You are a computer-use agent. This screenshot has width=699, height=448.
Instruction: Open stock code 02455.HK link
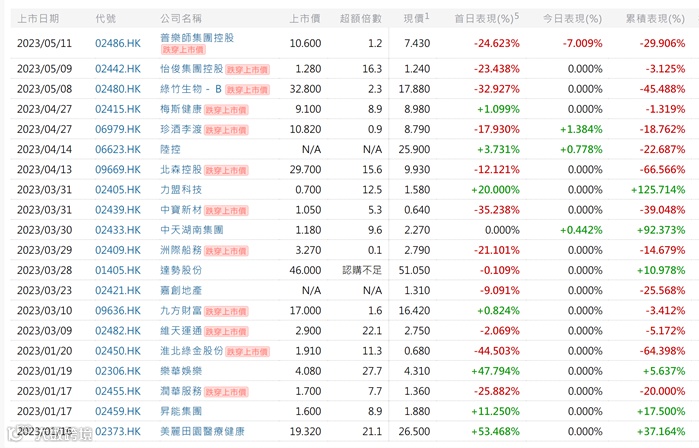click(118, 391)
